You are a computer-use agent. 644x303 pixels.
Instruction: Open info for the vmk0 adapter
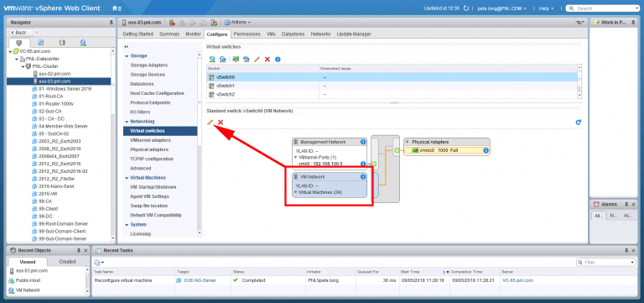[362, 164]
